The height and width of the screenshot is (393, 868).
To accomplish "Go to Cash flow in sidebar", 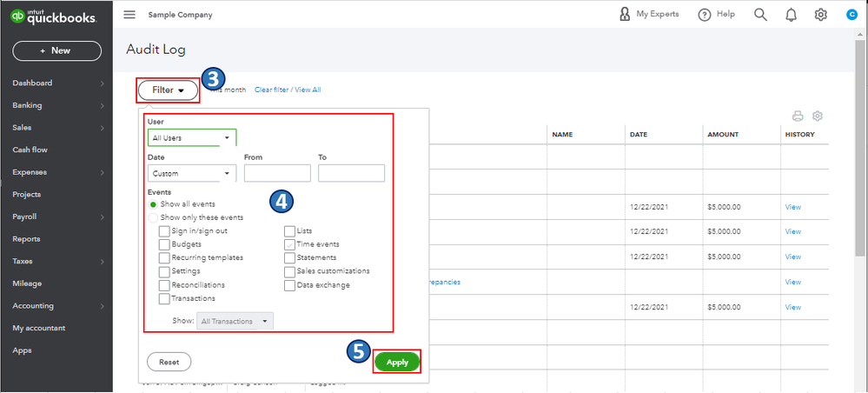I will [x=30, y=150].
